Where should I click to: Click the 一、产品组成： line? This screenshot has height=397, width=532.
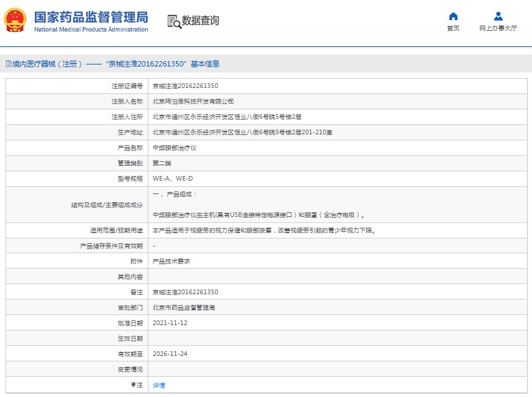point(175,194)
